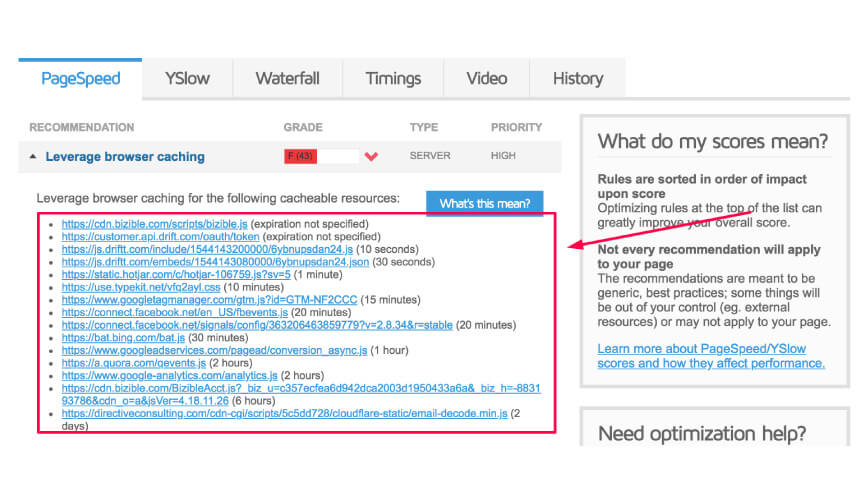The width and height of the screenshot is (866, 487).
Task: Select the Waterfall tab
Action: click(287, 79)
